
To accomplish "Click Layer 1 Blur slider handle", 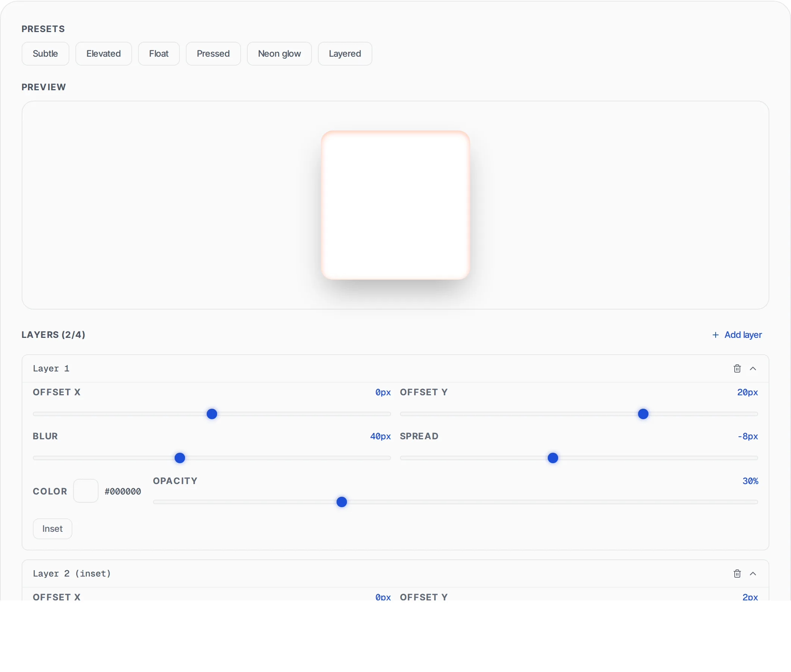I will click(x=179, y=458).
